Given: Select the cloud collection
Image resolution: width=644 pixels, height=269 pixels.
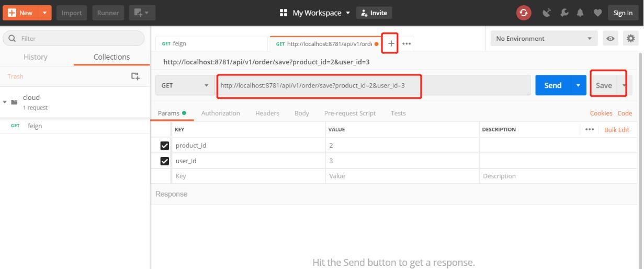Looking at the screenshot, I should tap(75, 102).
